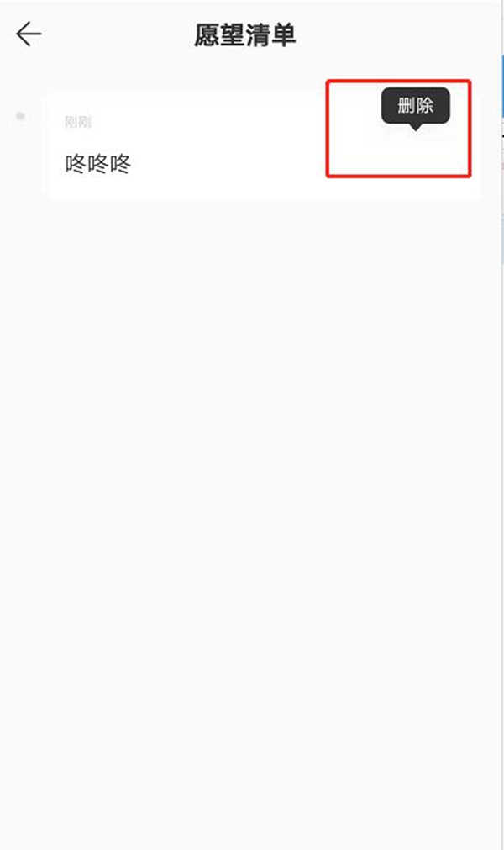Go back using the left arrow

(x=29, y=34)
